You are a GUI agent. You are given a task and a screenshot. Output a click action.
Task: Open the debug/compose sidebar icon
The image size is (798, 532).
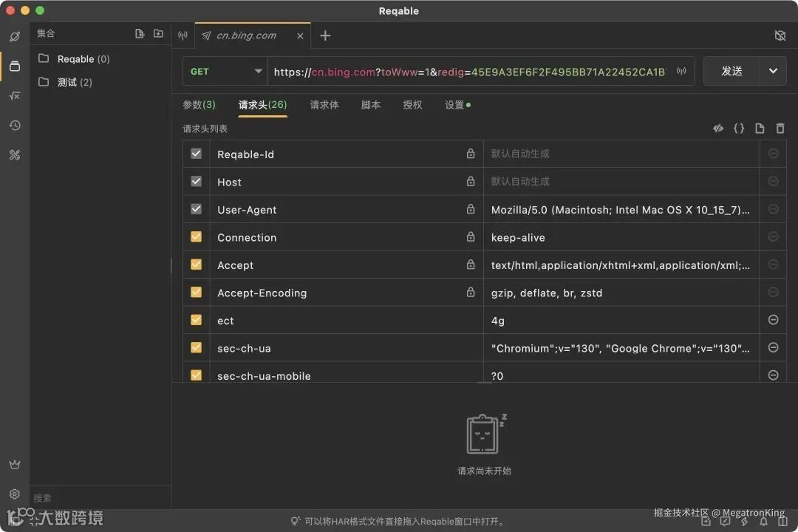pos(15,36)
